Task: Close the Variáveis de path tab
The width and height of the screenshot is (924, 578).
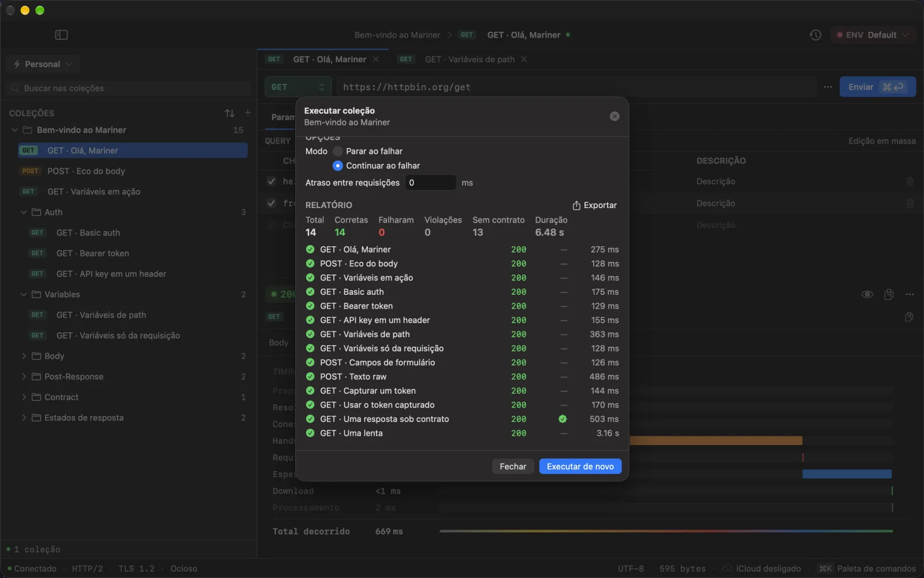Action: pos(524,60)
